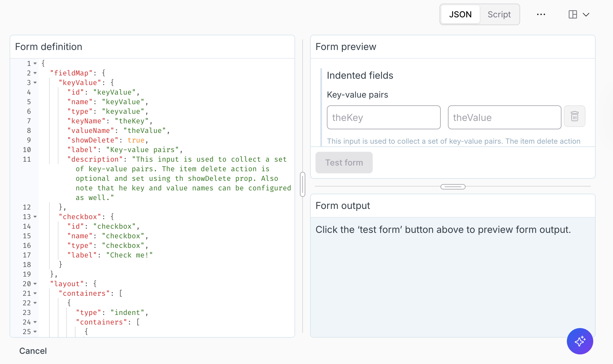Open the AI assistant sparkle button
613x364 pixels.
[580, 341]
